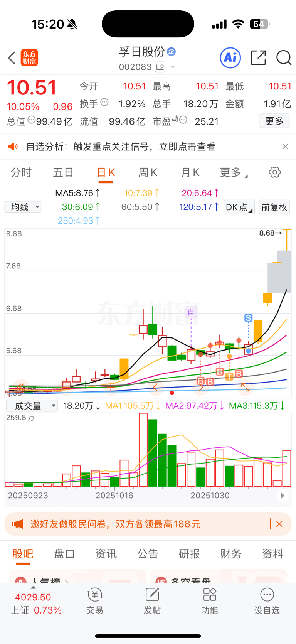The image size is (296, 644).
Task: Open the DK点 selector
Action: point(239,207)
